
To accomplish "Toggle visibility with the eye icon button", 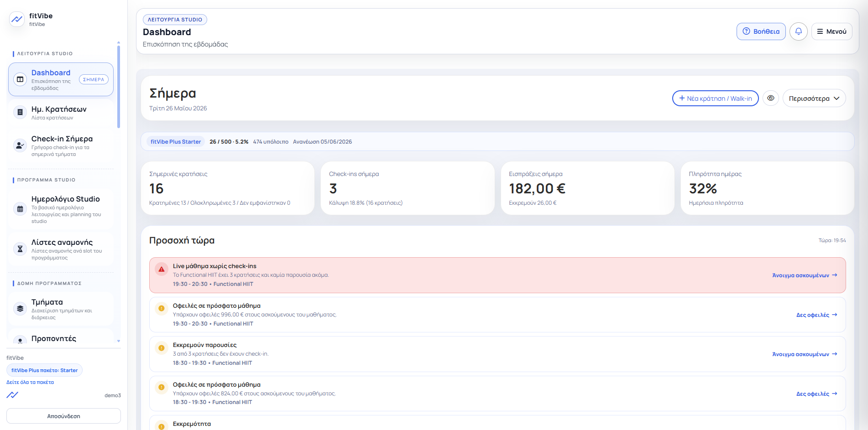I will tap(771, 98).
